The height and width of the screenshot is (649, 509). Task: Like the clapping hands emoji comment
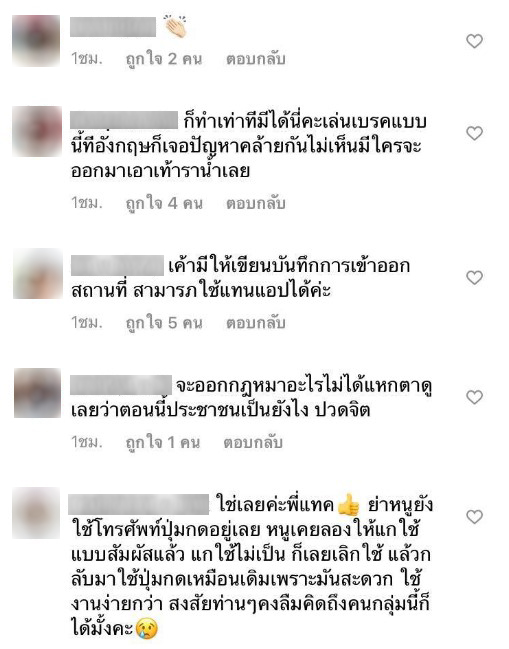[x=474, y=41]
